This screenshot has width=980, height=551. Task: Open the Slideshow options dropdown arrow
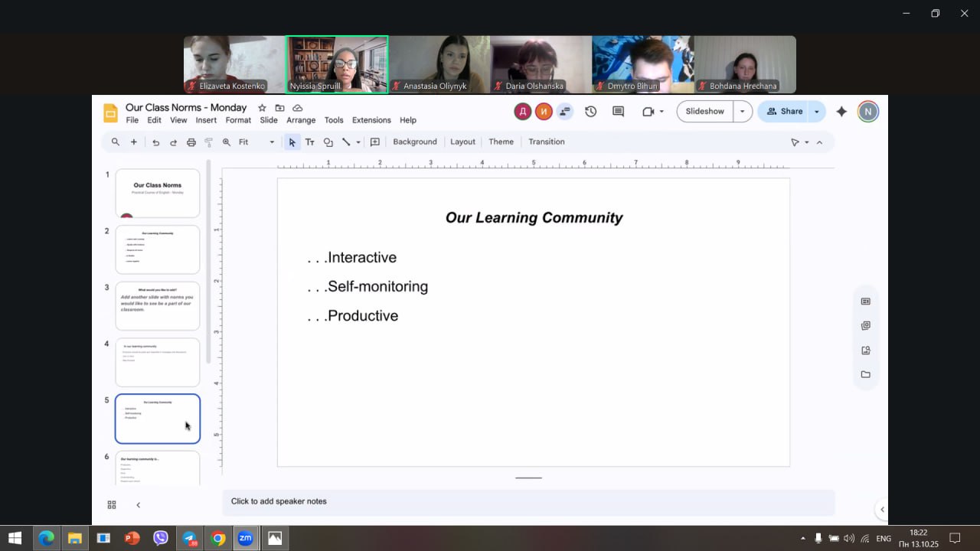coord(742,112)
